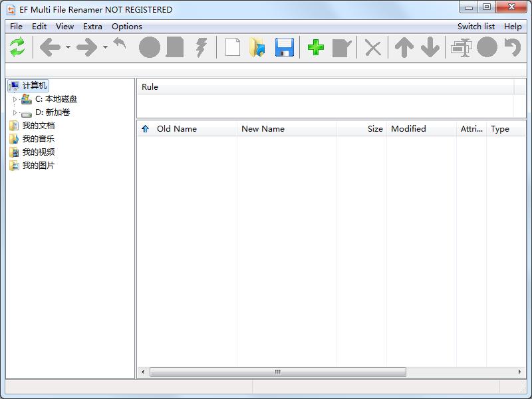Click the blue up arrow in list header
This screenshot has width=532, height=399.
[x=145, y=129]
